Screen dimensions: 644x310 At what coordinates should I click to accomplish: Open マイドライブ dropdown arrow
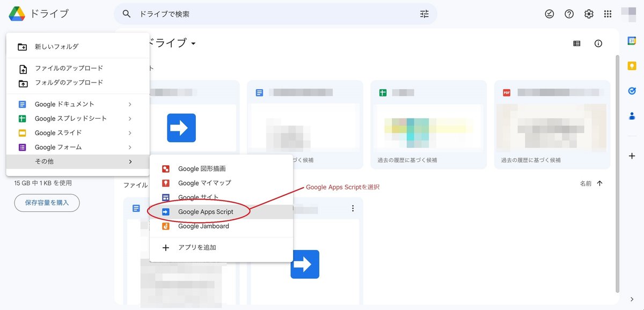[193, 43]
